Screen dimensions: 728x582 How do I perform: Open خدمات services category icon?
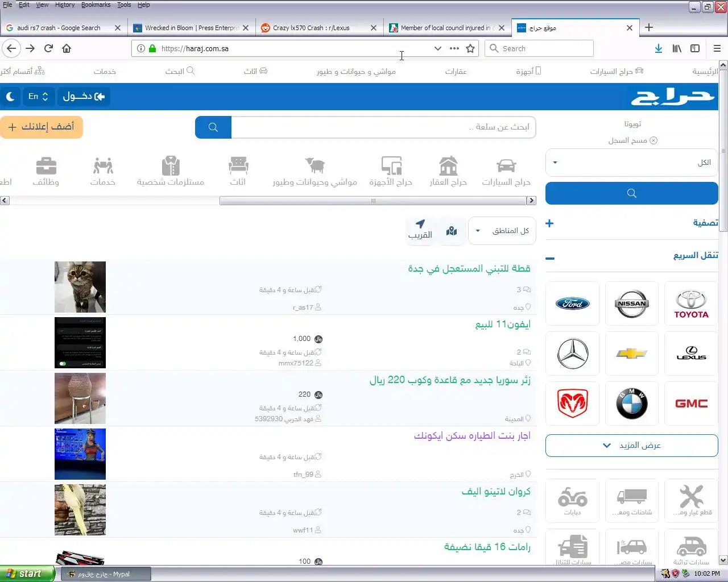103,172
